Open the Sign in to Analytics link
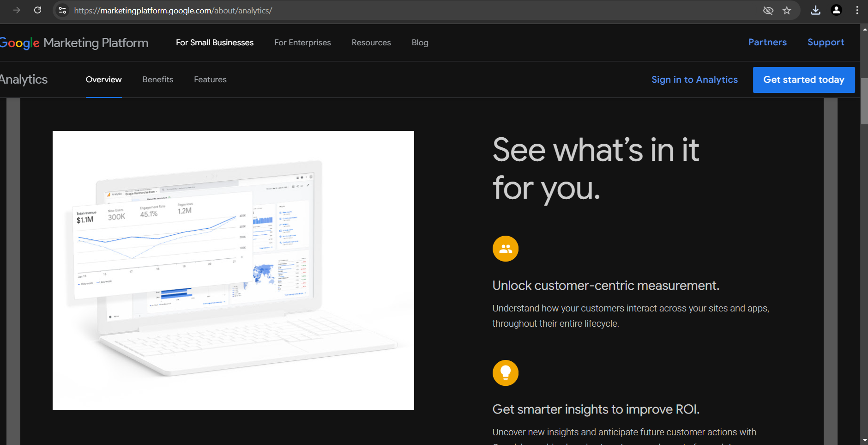Image resolution: width=868 pixels, height=445 pixels. click(694, 79)
